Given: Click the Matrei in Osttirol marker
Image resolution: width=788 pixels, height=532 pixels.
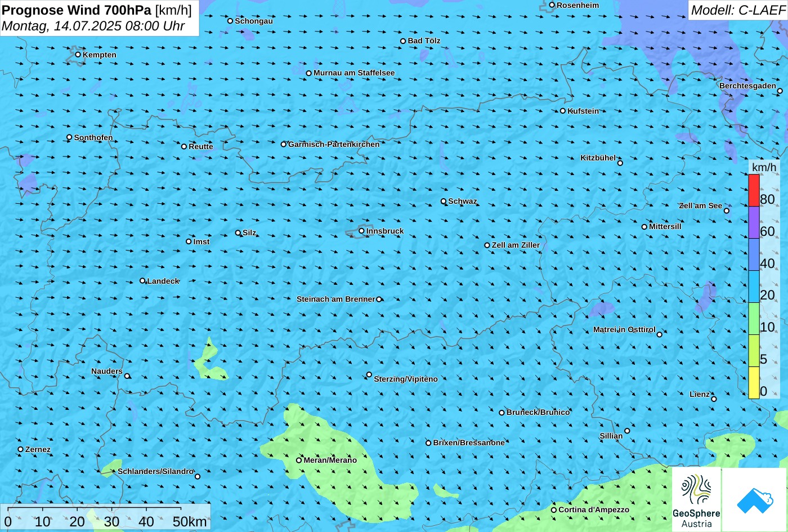Looking at the screenshot, I should (x=659, y=334).
